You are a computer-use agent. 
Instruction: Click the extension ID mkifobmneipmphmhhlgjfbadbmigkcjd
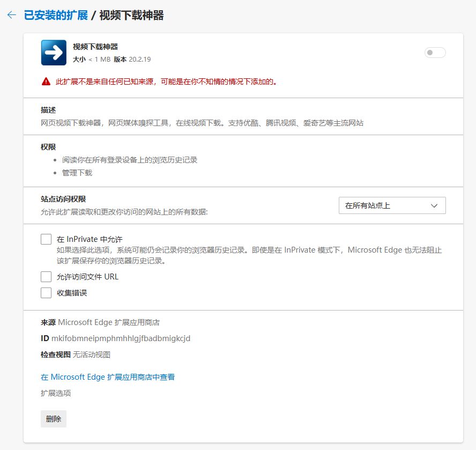click(121, 338)
